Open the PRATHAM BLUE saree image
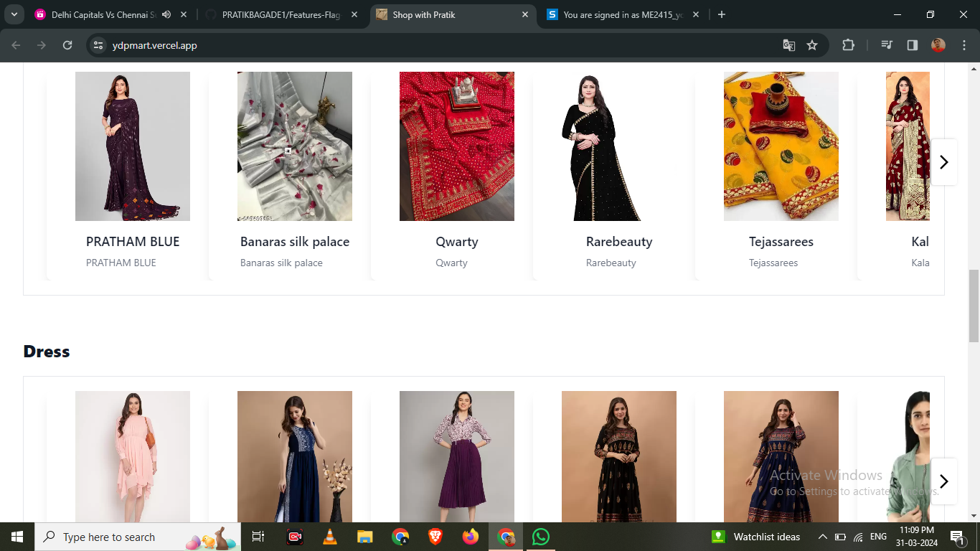The image size is (980, 551). [x=133, y=146]
